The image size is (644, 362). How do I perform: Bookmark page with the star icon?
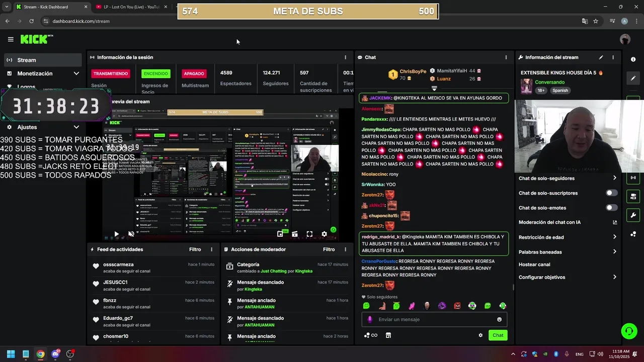(x=596, y=21)
